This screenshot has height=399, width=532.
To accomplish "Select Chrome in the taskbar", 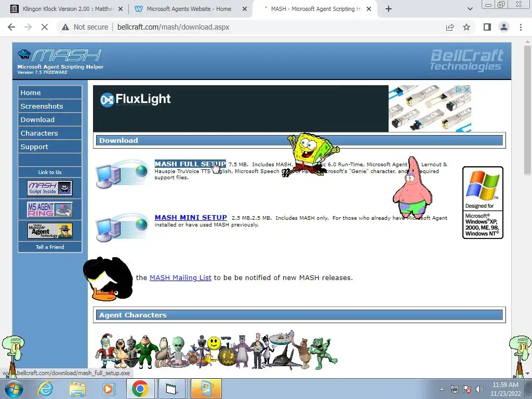I will click(141, 389).
